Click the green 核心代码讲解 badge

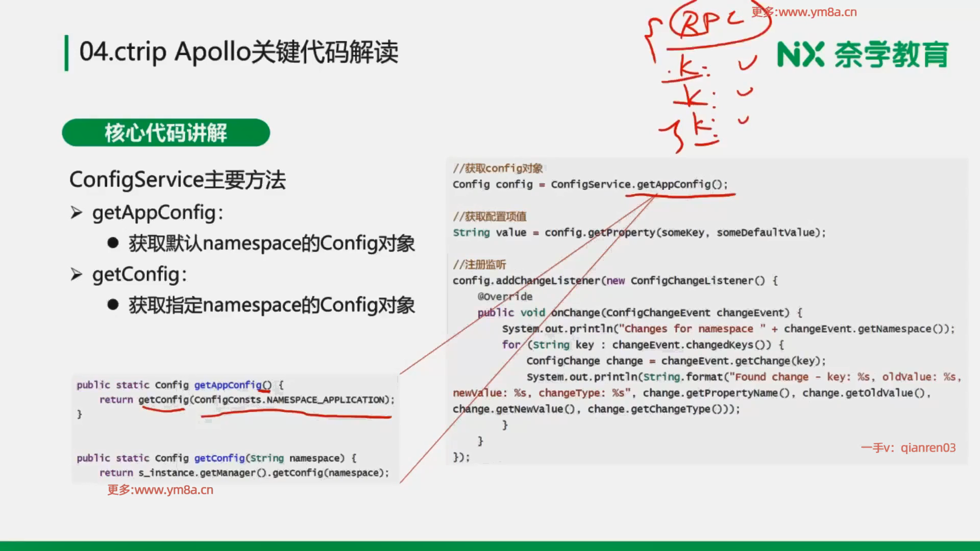point(166,133)
